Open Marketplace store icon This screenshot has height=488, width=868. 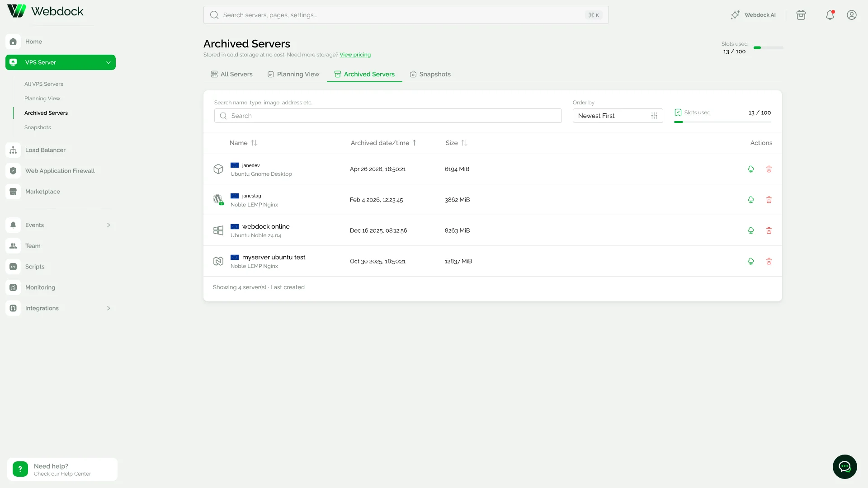point(13,192)
